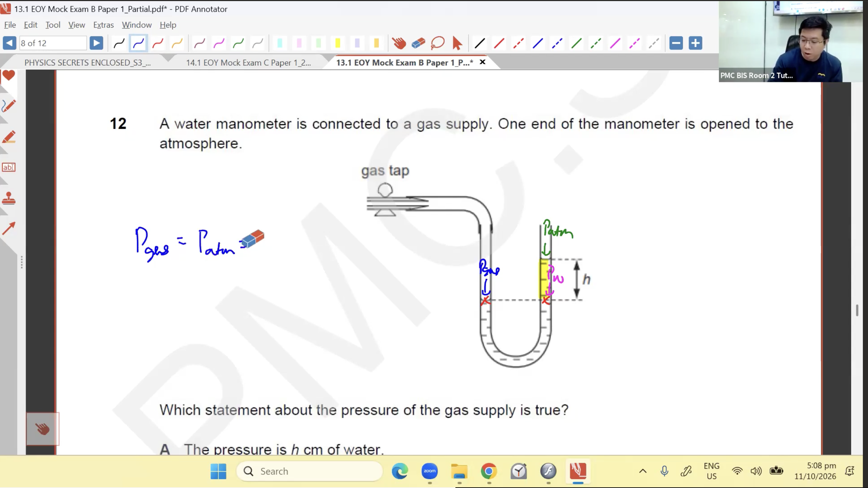This screenshot has width=868, height=488.
Task: Switch to PHYSICS SECRETS ENCLOSED tab
Action: pos(87,62)
